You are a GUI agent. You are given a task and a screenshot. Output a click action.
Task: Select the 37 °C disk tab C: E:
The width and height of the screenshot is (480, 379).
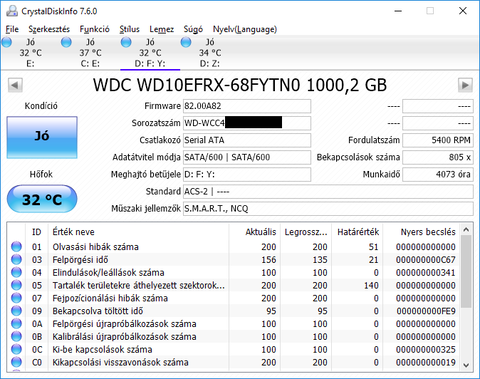(x=90, y=53)
